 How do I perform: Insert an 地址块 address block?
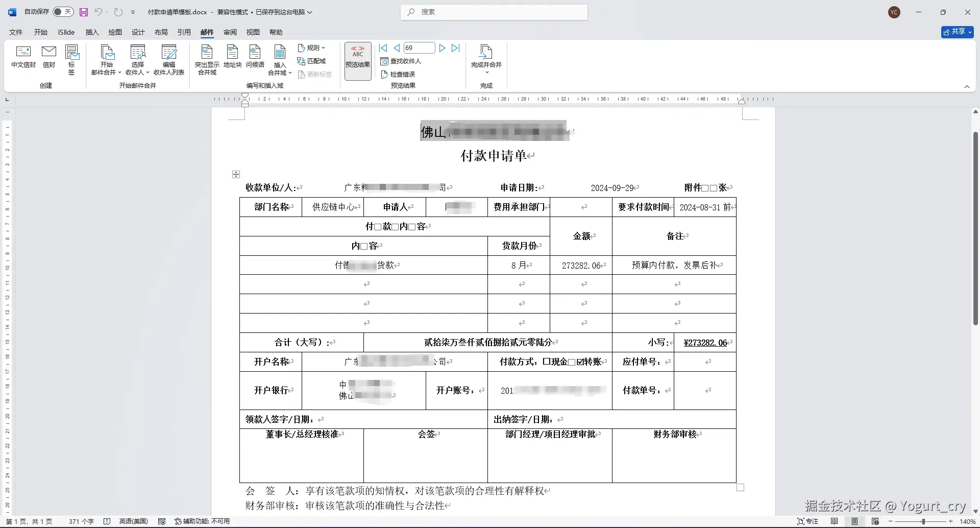click(233, 57)
